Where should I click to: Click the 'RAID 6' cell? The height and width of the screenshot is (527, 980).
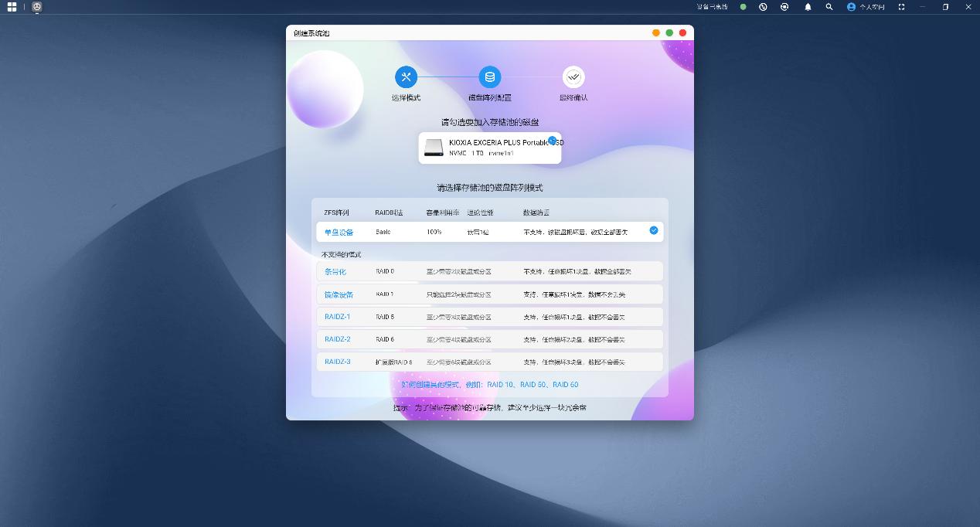(385, 339)
